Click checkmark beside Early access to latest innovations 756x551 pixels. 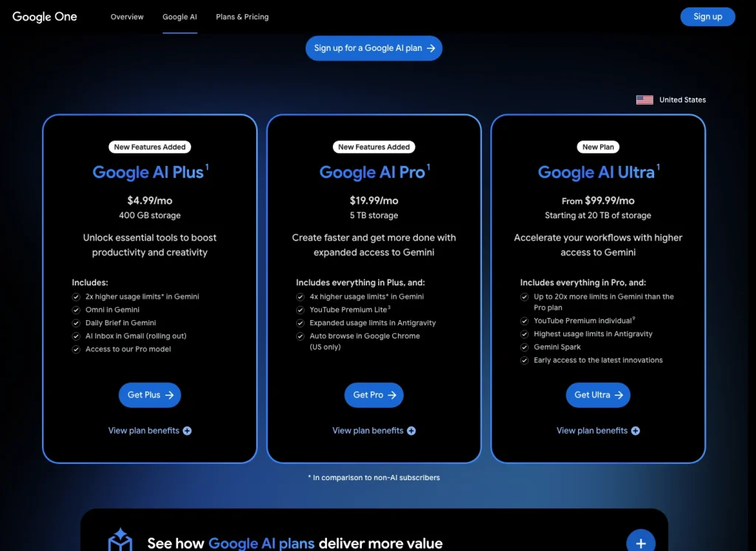tap(525, 360)
